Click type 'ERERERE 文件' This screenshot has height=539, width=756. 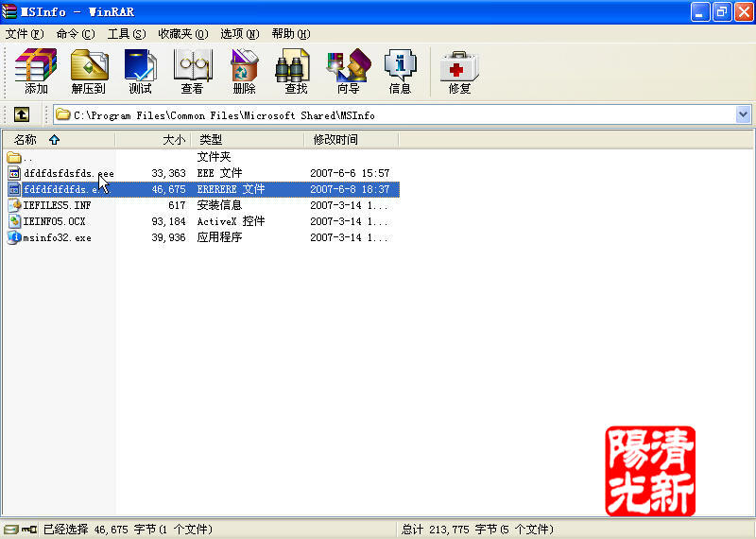pyautogui.click(x=231, y=189)
